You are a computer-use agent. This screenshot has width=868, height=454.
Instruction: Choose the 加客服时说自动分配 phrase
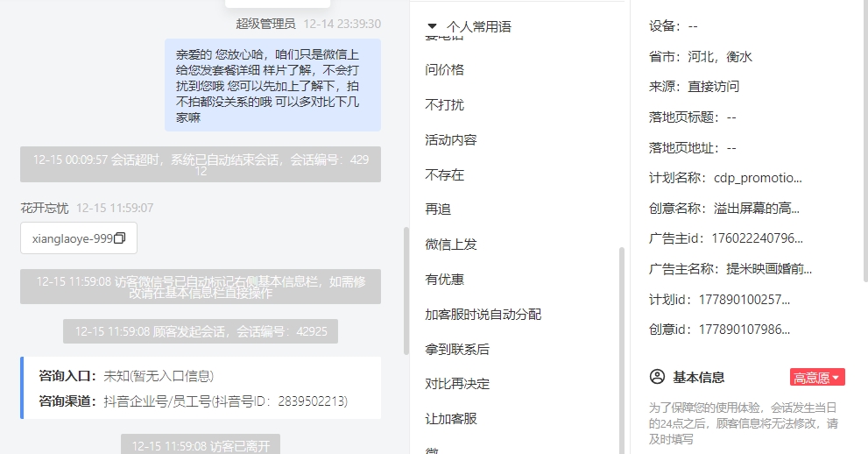click(483, 315)
